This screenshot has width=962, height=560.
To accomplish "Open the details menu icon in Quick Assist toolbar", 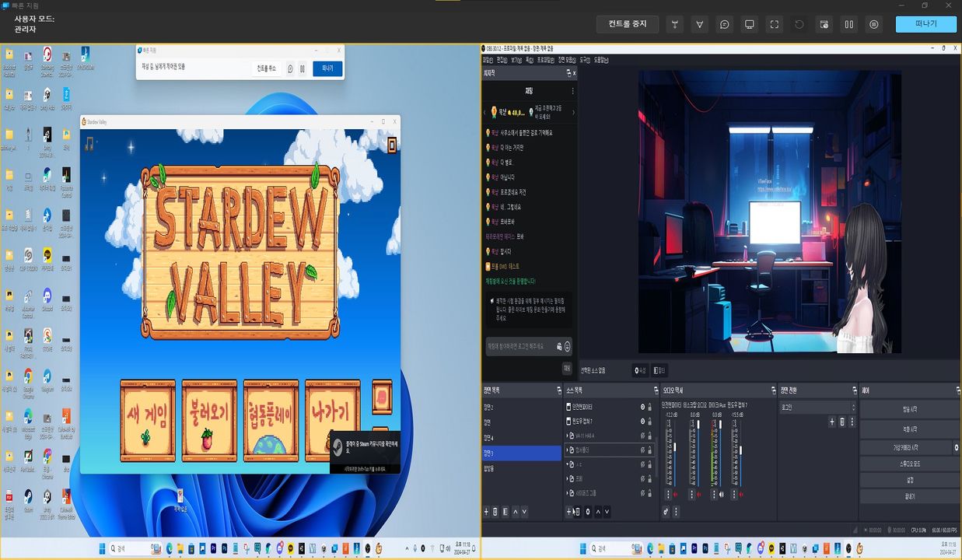I will coord(874,24).
